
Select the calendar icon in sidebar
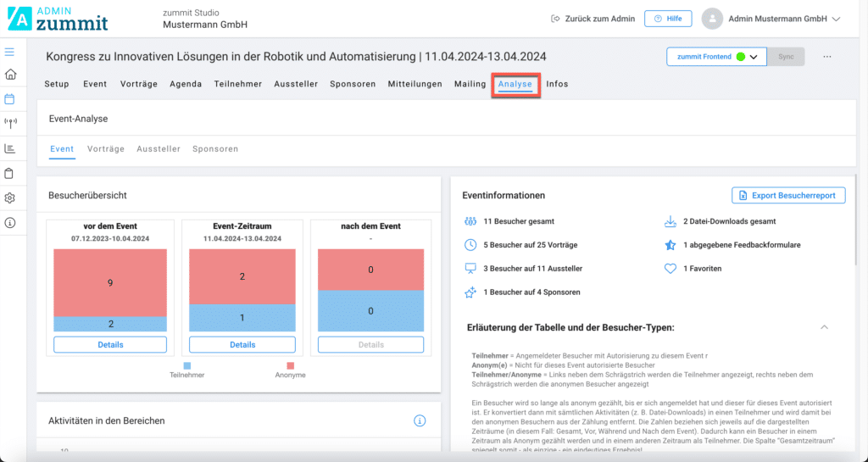[10, 99]
